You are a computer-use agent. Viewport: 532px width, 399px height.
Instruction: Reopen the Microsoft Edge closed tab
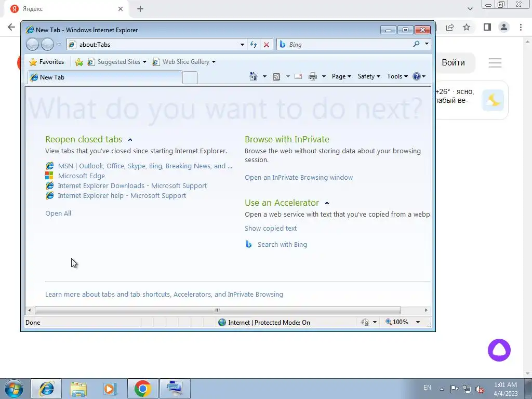pyautogui.click(x=82, y=176)
